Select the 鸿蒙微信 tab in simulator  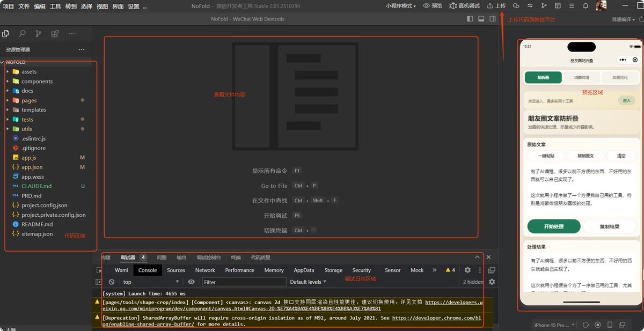pyautogui.click(x=581, y=77)
